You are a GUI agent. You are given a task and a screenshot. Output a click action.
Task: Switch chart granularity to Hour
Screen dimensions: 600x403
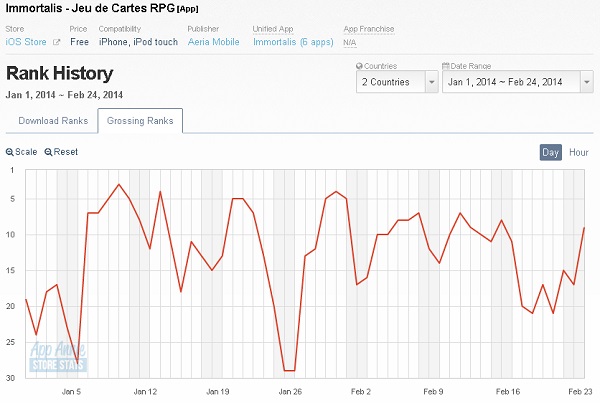coord(579,152)
